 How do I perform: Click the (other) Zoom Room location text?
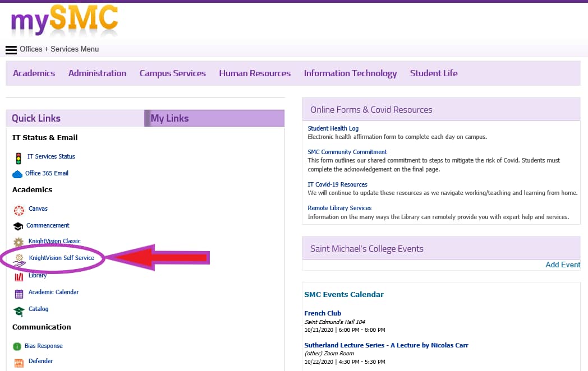point(329,354)
